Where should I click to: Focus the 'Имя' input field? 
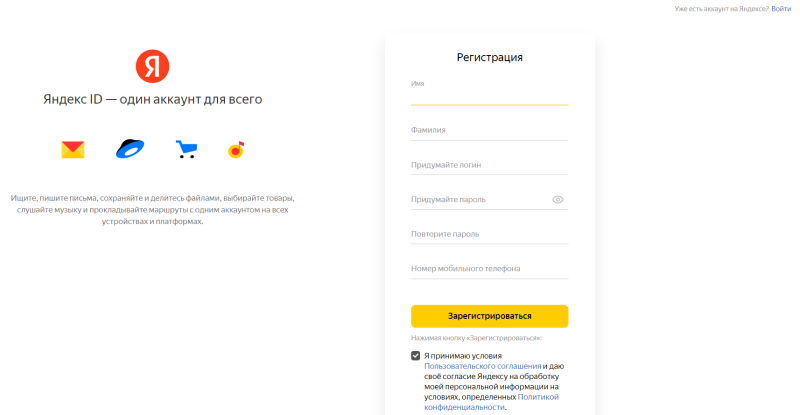(489, 95)
